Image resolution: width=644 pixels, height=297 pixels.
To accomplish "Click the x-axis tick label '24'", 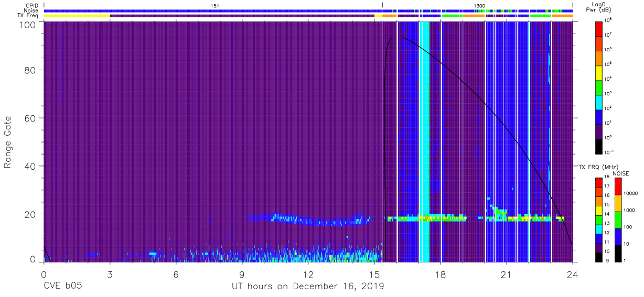I will [573, 274].
